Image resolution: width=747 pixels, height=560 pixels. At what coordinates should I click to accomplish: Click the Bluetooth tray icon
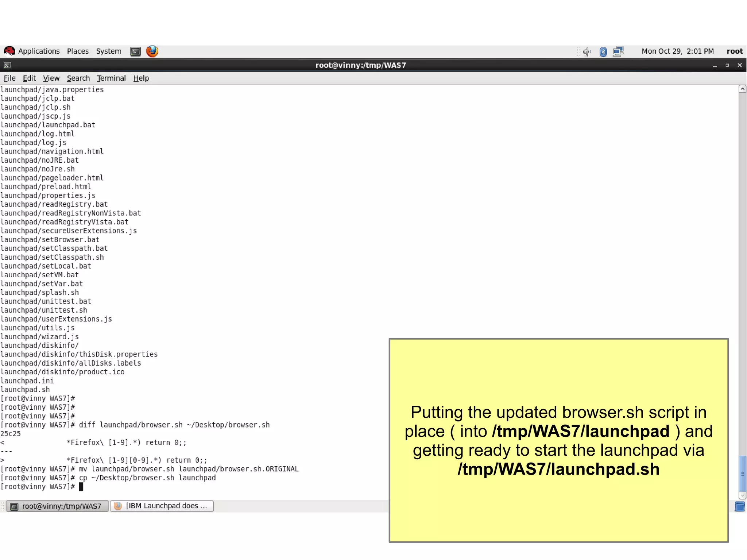(603, 52)
